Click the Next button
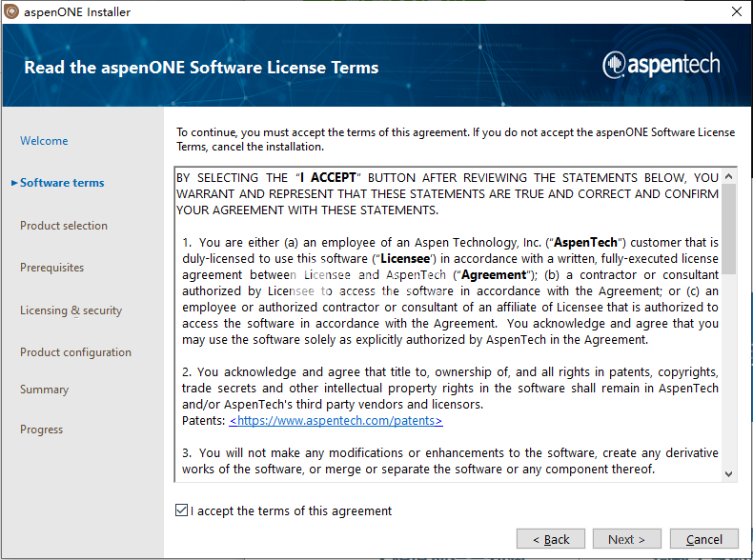The image size is (753, 560). (x=626, y=539)
